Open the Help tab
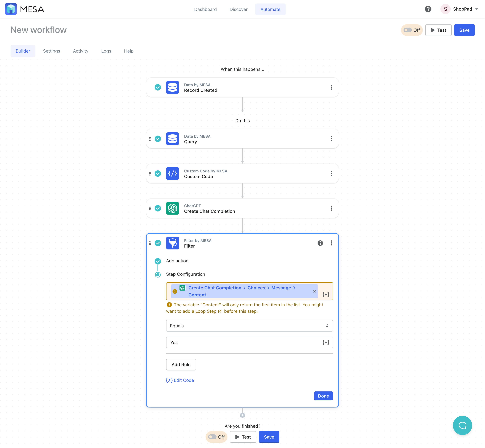 coord(129,51)
